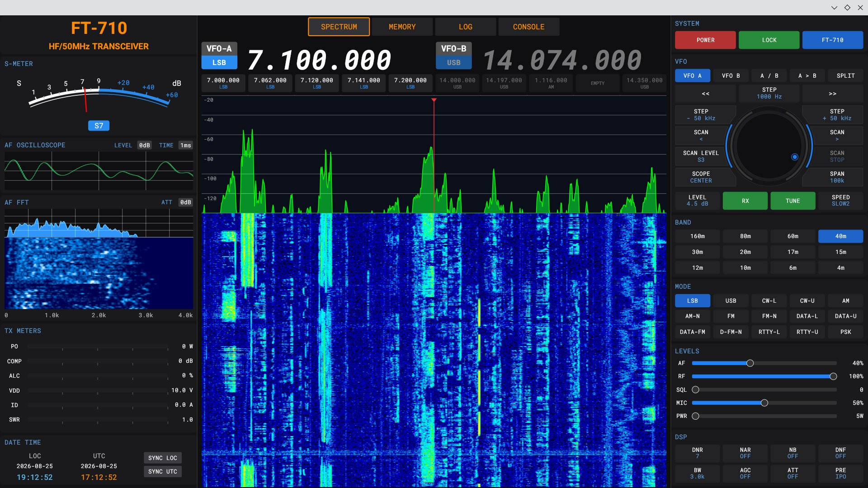The width and height of the screenshot is (868, 488).
Task: Toggle the RX button
Action: tap(745, 201)
